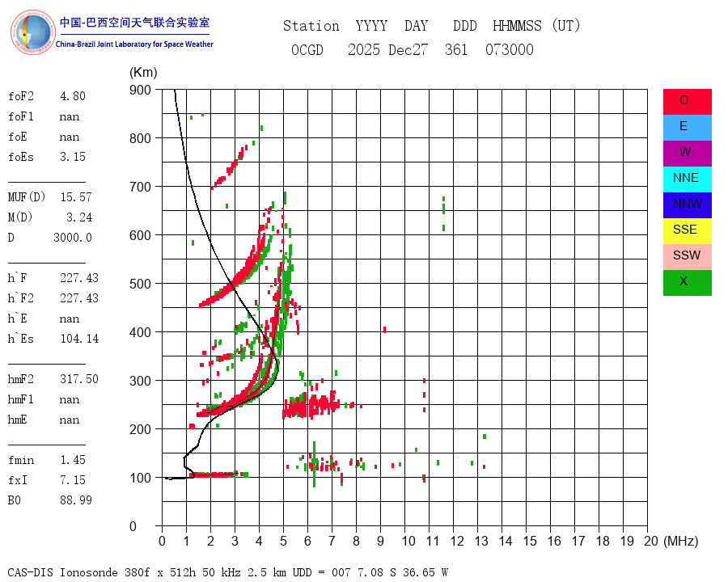The height and width of the screenshot is (582, 728).
Task: Select the dark blue NNW legend swatch
Action: (687, 205)
